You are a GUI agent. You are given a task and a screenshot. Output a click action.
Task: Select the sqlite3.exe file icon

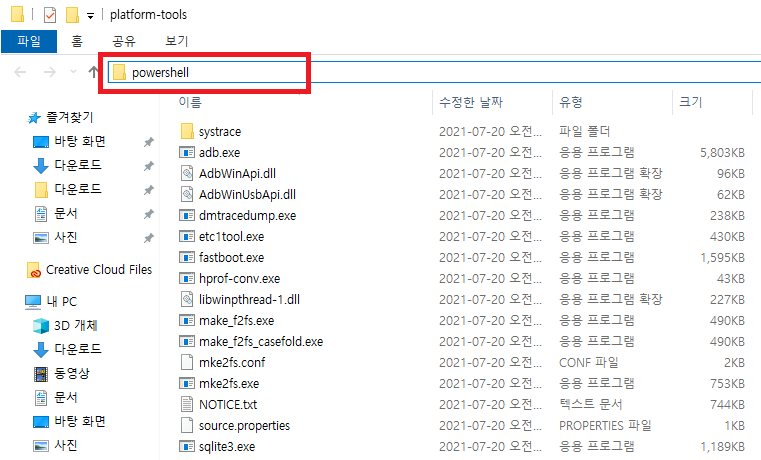pyautogui.click(x=187, y=446)
